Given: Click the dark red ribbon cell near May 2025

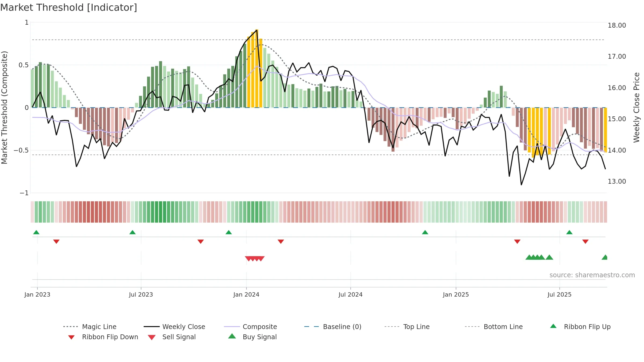Looking at the screenshot, I should point(533,212).
